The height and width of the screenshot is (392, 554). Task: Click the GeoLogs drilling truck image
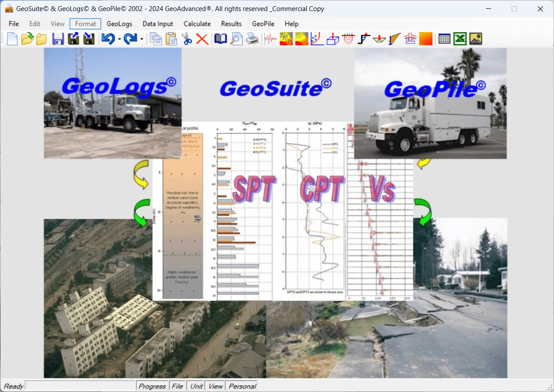(113, 103)
